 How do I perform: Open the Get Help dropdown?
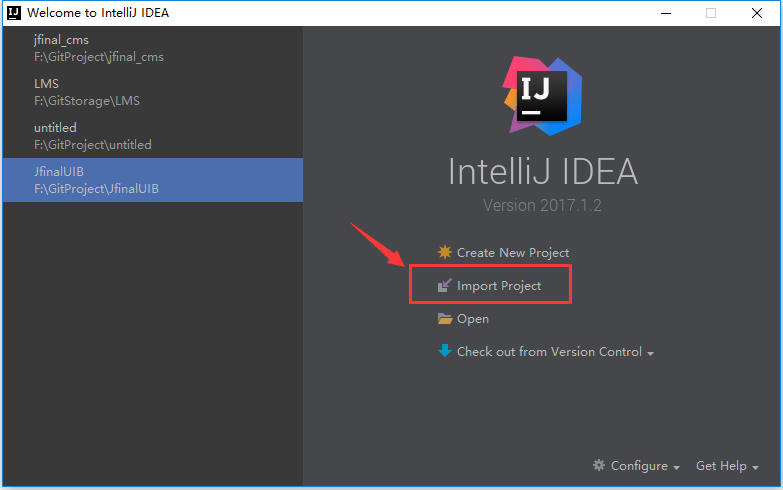(727, 466)
